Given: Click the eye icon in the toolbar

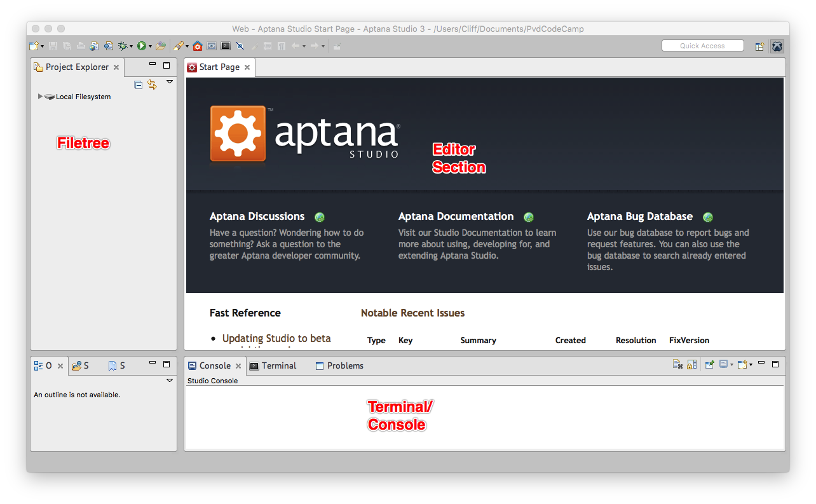Looking at the screenshot, I should tap(212, 46).
